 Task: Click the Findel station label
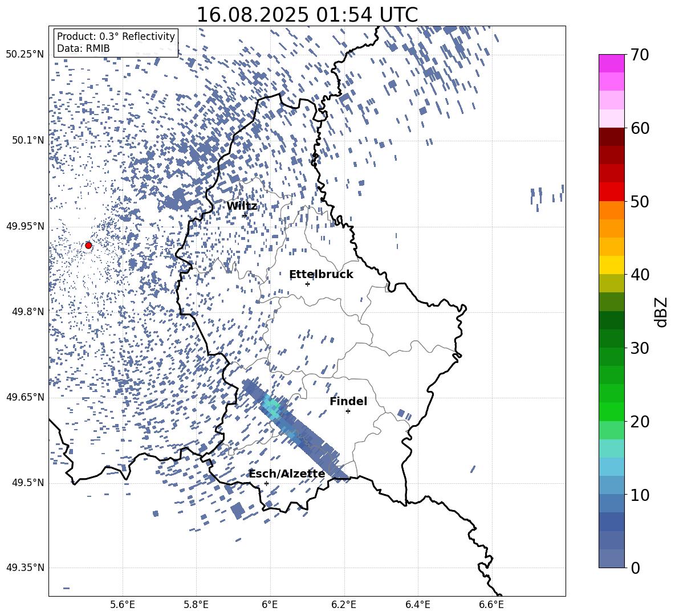click(x=348, y=401)
